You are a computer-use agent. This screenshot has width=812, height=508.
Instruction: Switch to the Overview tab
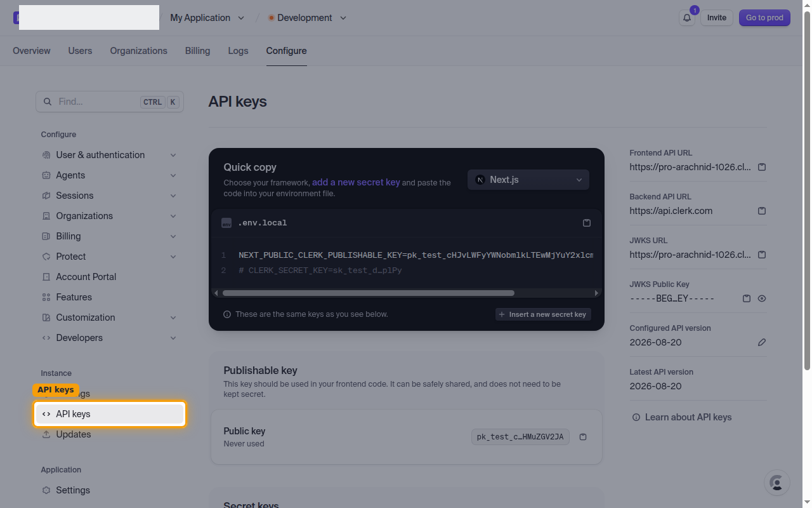tap(32, 51)
